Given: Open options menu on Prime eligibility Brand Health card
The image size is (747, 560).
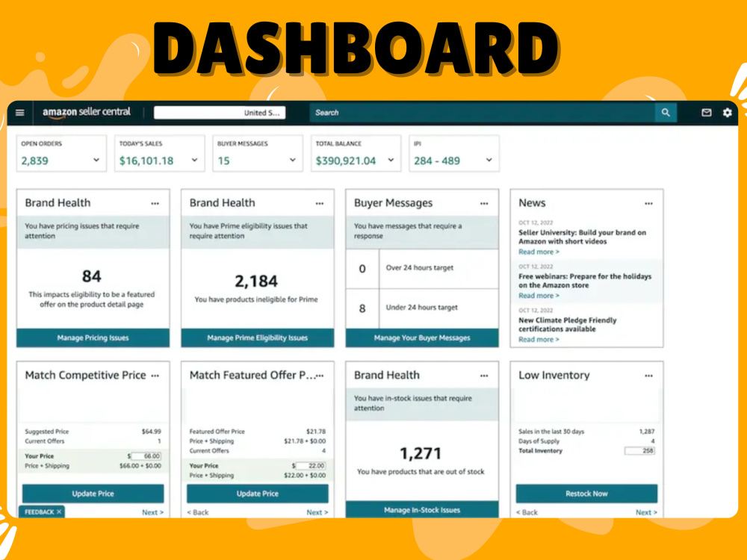Looking at the screenshot, I should 319,203.
